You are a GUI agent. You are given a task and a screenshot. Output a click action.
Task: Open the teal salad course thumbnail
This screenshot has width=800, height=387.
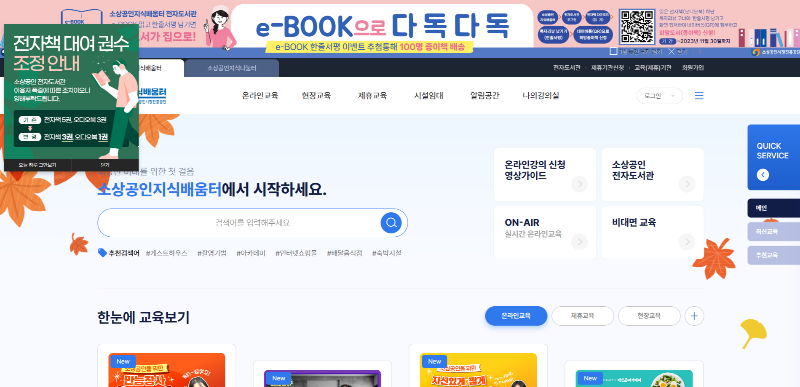click(x=634, y=378)
